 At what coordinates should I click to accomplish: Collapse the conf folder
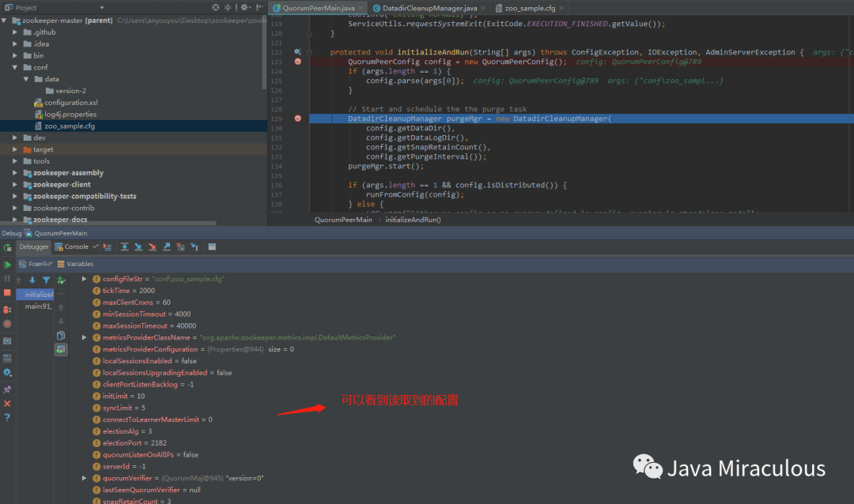tap(15, 67)
